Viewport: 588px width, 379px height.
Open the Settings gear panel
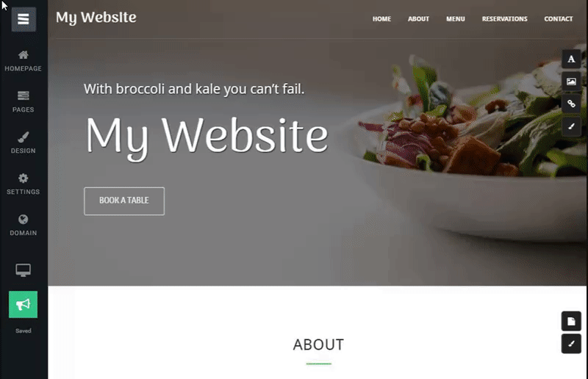(x=24, y=184)
